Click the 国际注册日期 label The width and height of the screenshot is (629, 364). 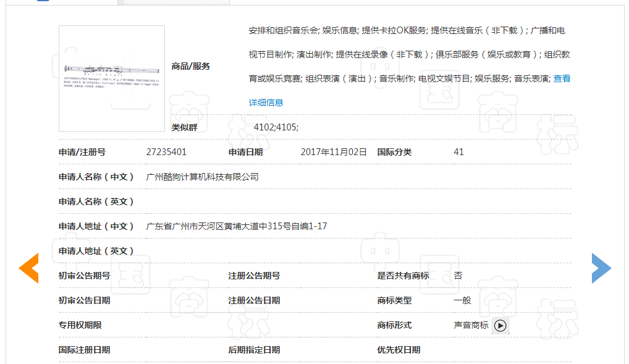[x=84, y=350]
